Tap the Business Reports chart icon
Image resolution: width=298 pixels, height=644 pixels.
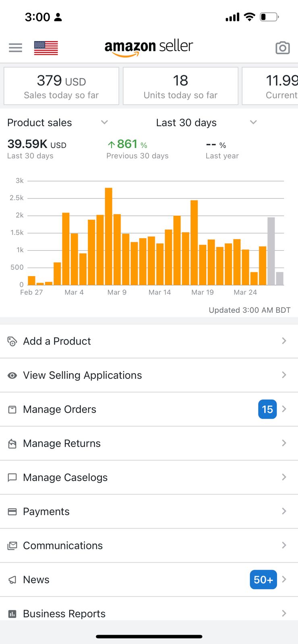pos(12,614)
